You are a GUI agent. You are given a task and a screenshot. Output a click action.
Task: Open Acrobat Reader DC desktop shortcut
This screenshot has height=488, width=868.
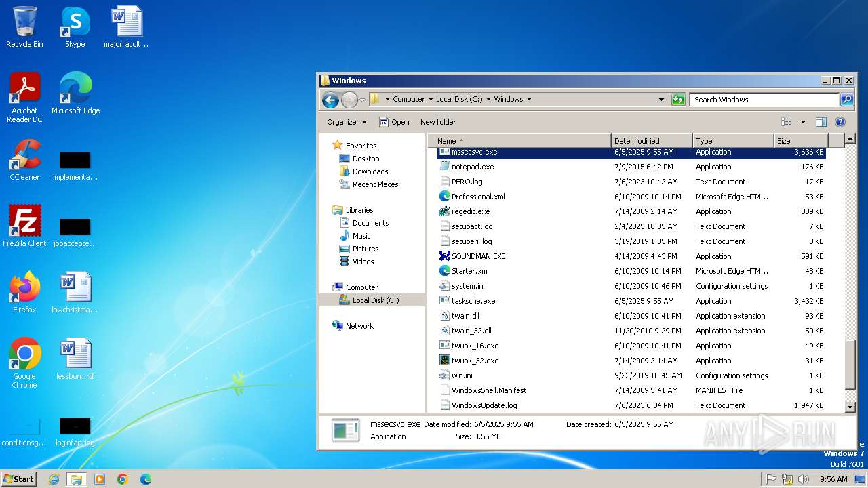[24, 97]
